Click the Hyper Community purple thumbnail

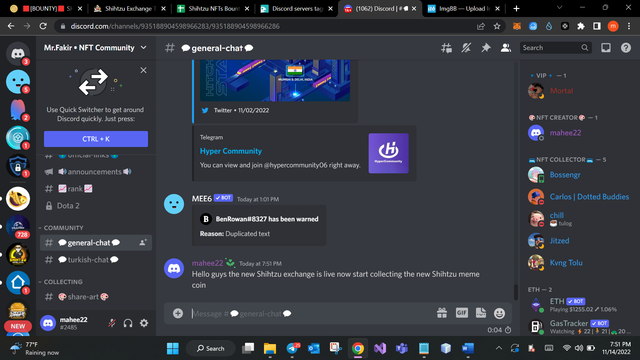click(389, 153)
